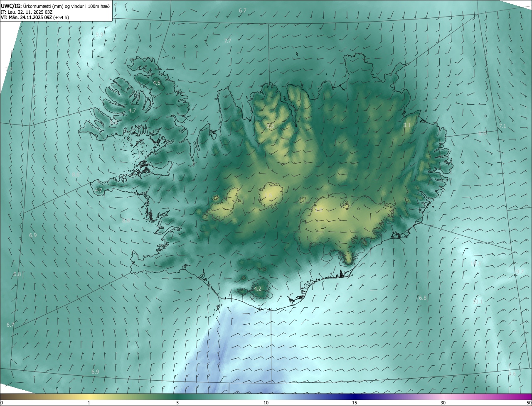Click the 9.9 value label
Viewport: 532px width, 406px height.
[99, 35]
